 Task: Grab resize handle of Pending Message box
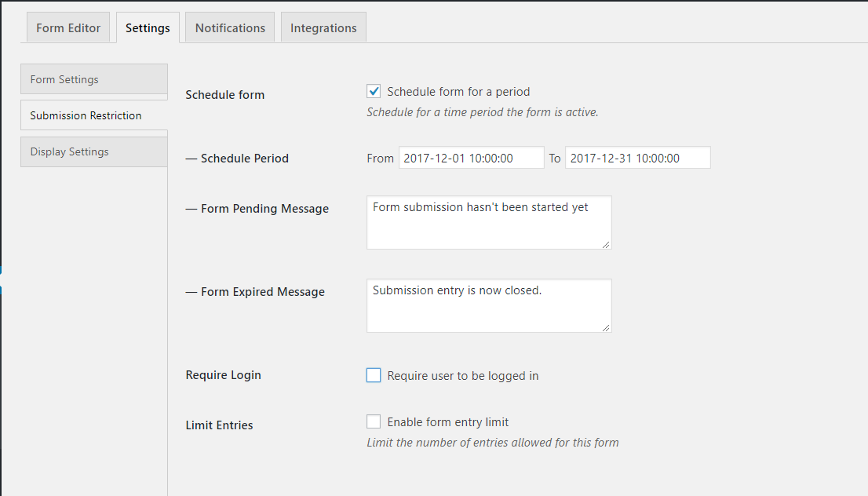(606, 244)
